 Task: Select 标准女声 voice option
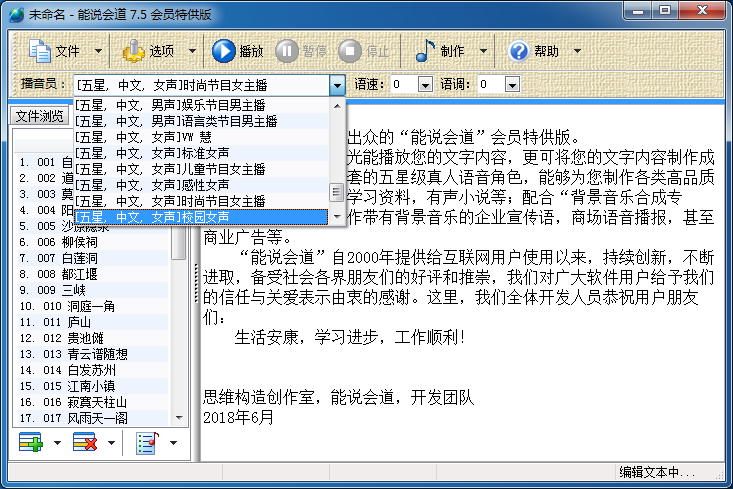tap(201, 153)
